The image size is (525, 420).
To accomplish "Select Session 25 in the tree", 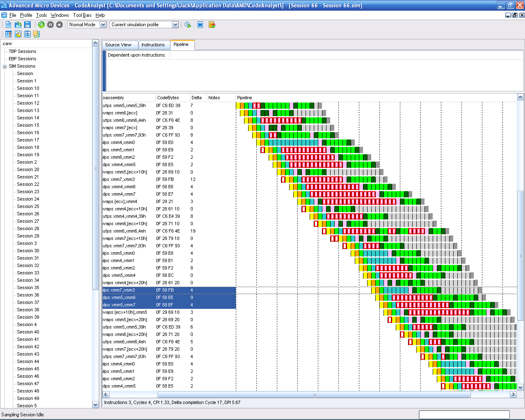I will (28, 207).
